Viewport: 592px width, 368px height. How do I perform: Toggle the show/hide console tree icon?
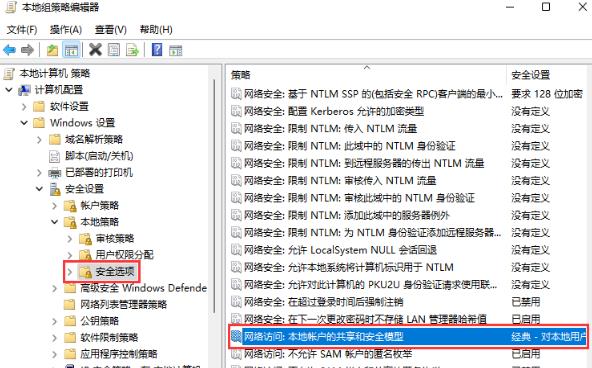click(x=71, y=50)
